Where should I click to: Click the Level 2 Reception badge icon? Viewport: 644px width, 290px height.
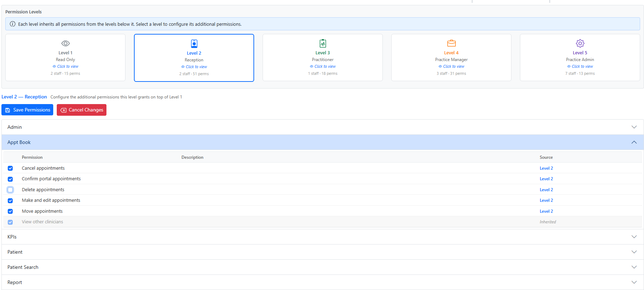click(194, 44)
